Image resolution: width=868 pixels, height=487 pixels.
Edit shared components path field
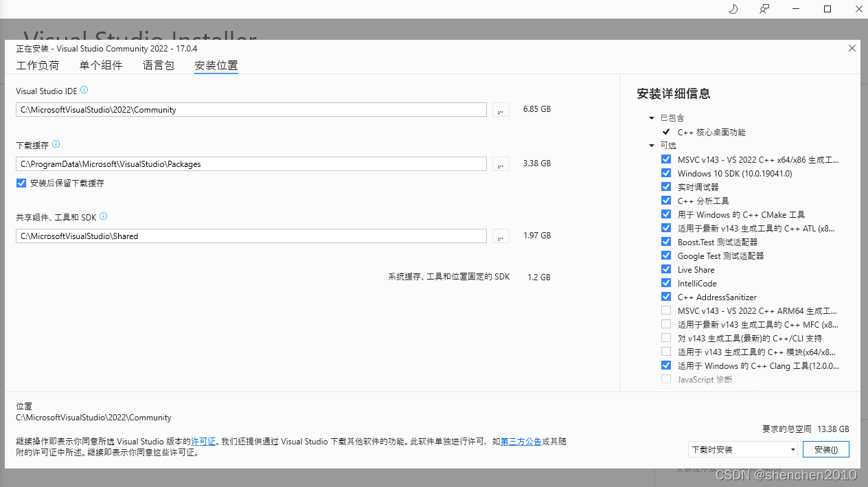click(251, 236)
